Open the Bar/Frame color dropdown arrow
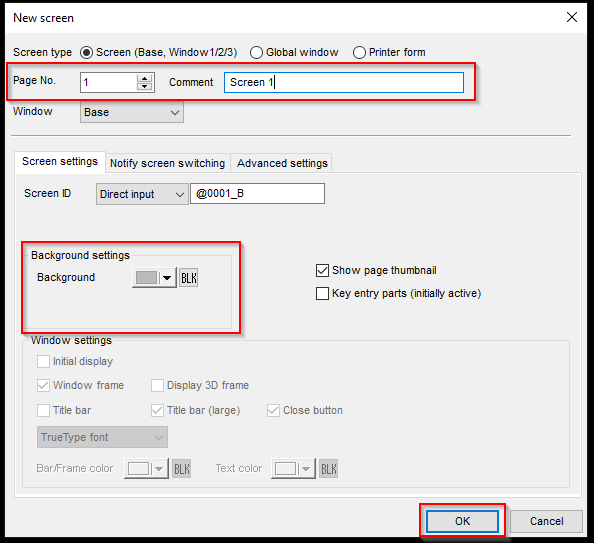The width and height of the screenshot is (594, 543). [159, 469]
